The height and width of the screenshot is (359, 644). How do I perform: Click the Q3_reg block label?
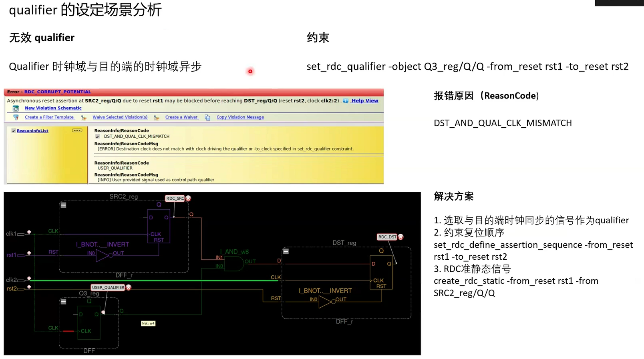coord(89,293)
